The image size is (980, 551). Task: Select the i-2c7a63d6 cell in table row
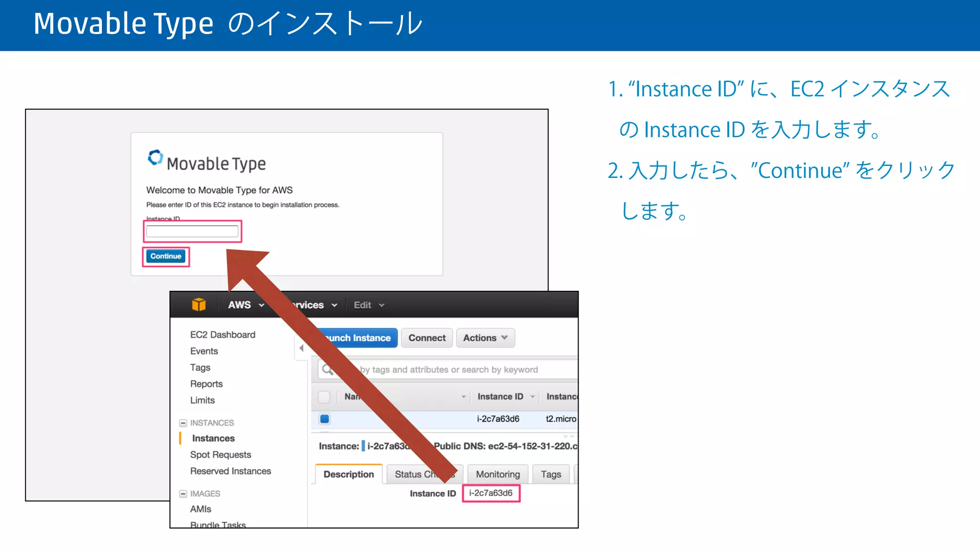coord(498,419)
